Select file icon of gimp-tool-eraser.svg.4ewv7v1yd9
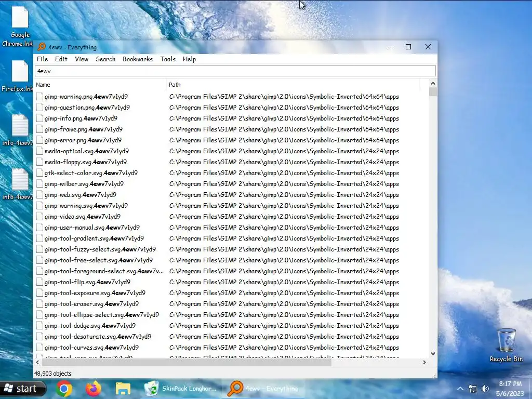The width and height of the screenshot is (532, 399). (x=39, y=303)
